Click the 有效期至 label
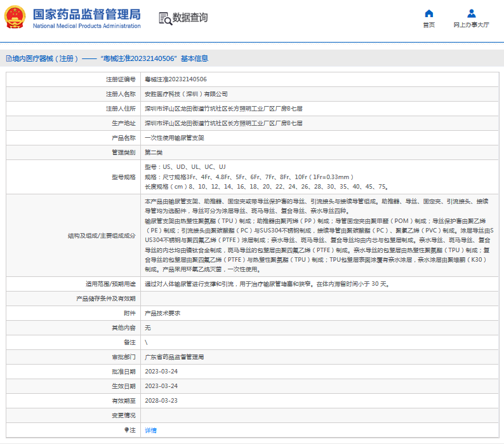 [124, 401]
